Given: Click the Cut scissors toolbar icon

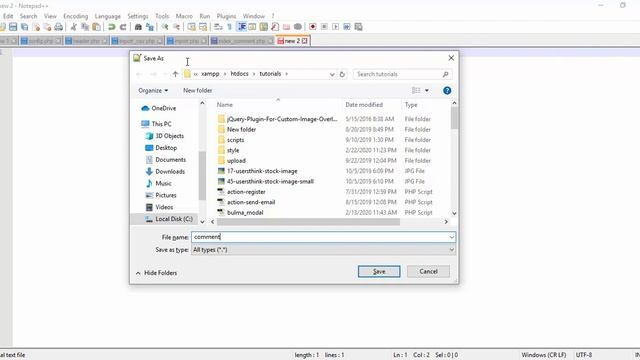Looking at the screenshot, I should [x=73, y=27].
